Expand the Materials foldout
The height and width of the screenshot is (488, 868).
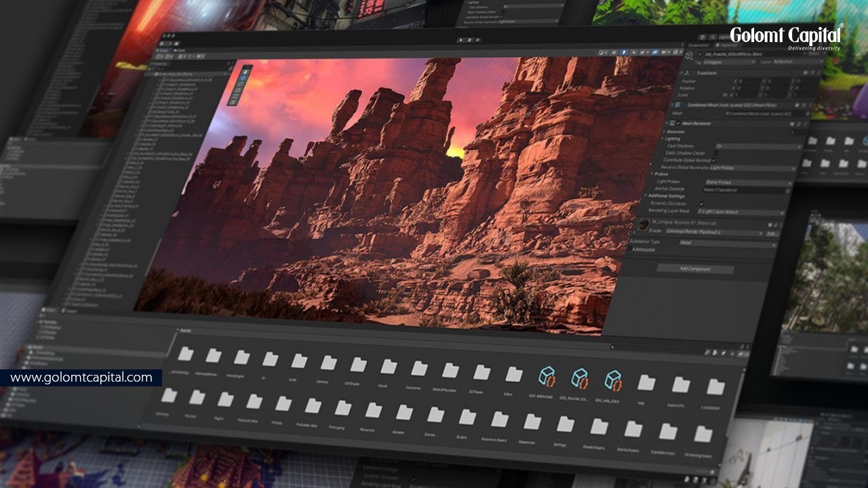[x=665, y=131]
